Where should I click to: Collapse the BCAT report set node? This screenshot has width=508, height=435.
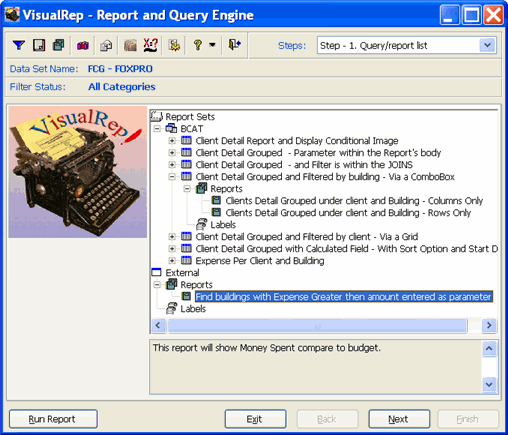pyautogui.click(x=157, y=129)
